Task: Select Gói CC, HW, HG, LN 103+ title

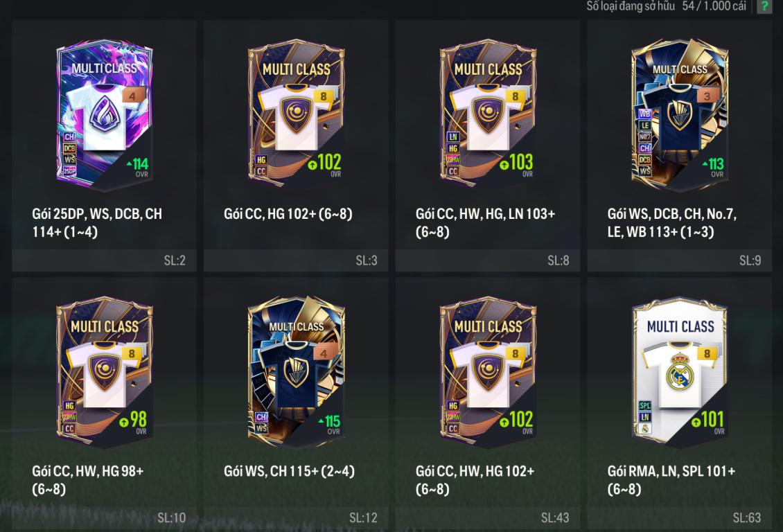Action: point(485,222)
